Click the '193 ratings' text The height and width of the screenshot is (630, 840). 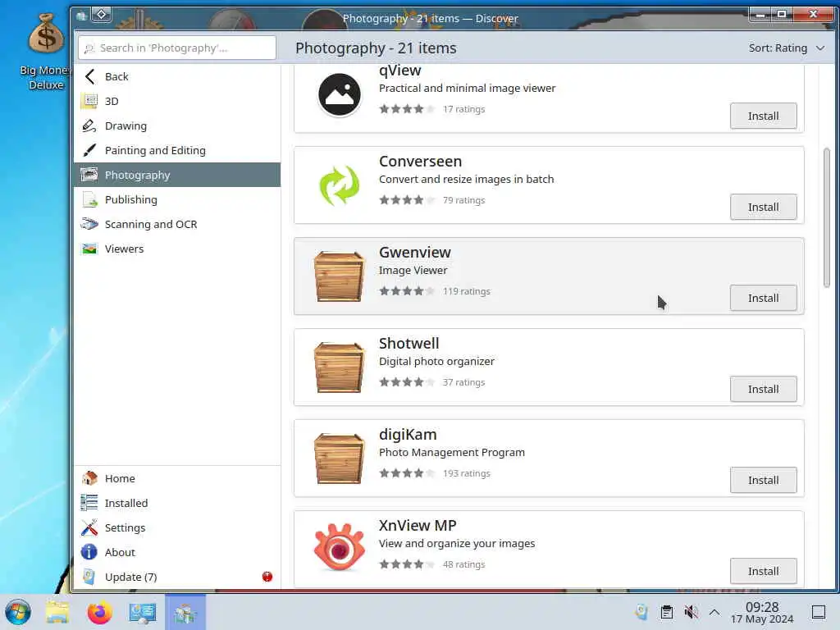[466, 473]
